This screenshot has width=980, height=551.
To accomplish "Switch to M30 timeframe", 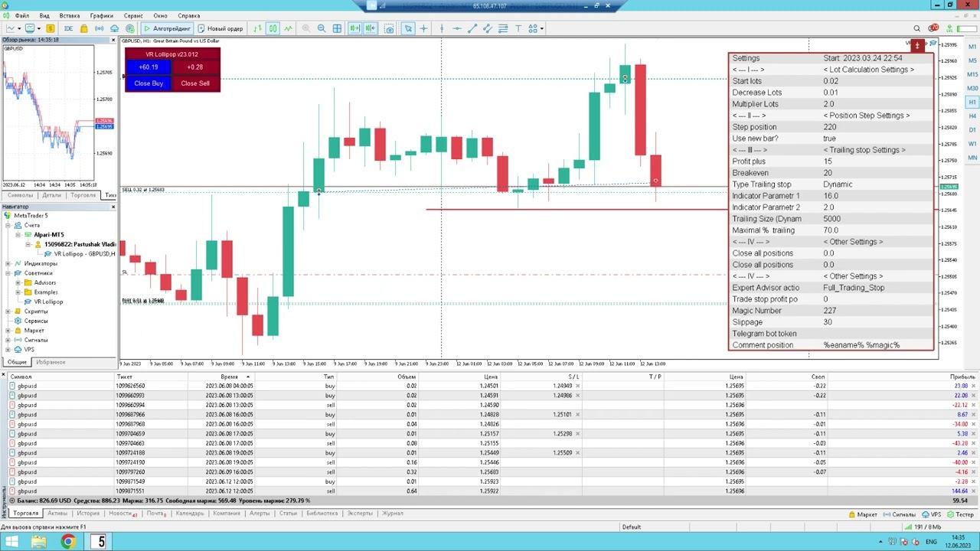I will pos(972,88).
